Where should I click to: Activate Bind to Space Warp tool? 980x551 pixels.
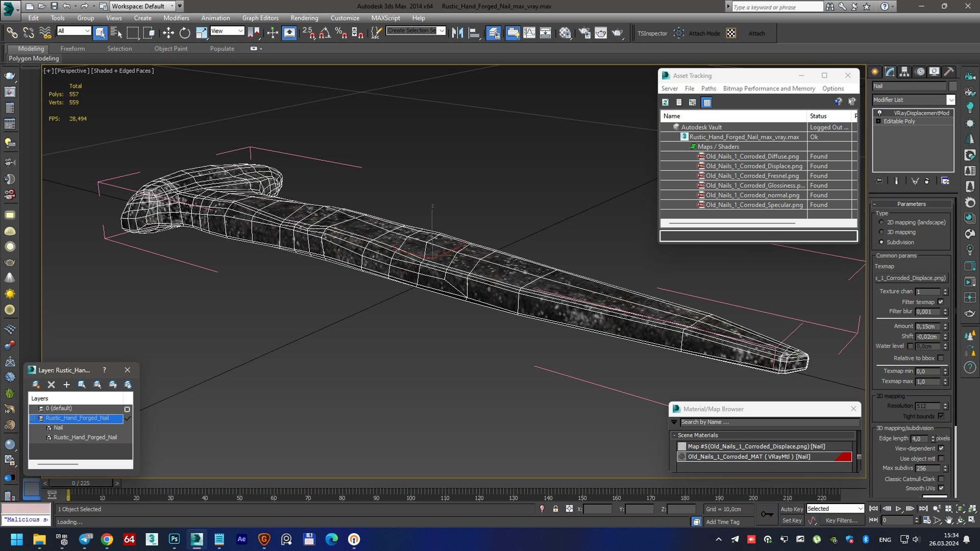[x=45, y=33]
